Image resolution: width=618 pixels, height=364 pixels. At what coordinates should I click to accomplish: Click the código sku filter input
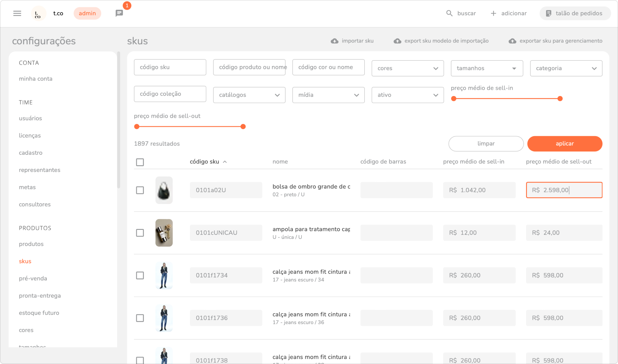(x=170, y=67)
